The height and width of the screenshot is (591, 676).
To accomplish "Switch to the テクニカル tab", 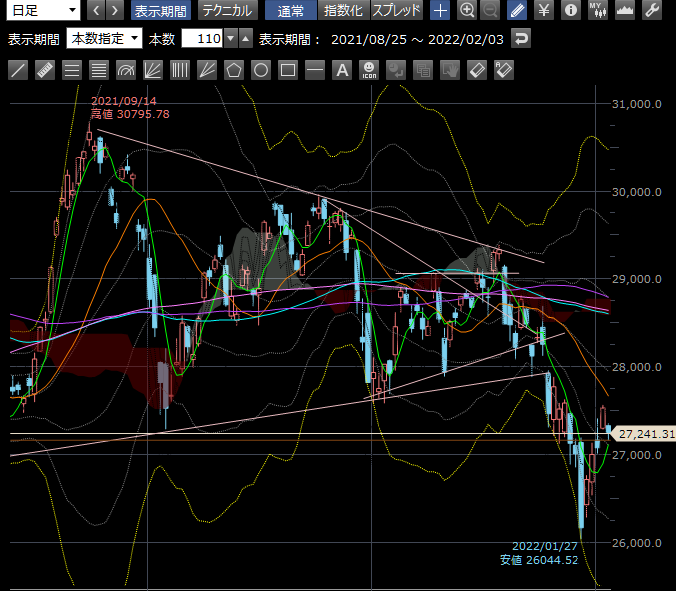I will [x=226, y=11].
